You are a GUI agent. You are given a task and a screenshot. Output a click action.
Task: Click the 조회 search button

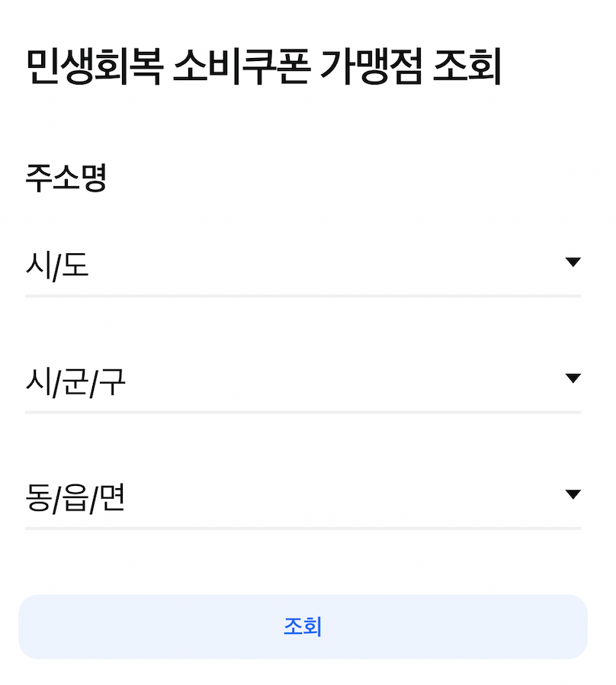tap(303, 626)
